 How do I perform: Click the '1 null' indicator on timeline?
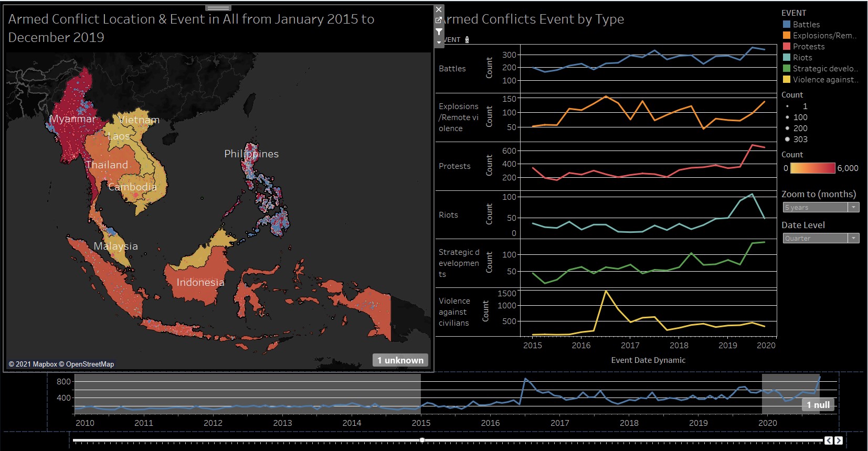click(818, 405)
